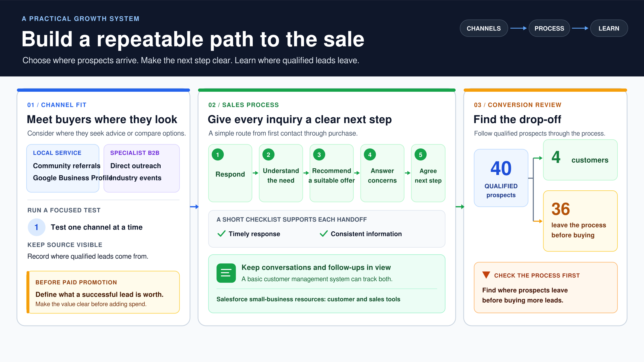Click the 'Community referrals' text
Image resolution: width=644 pixels, height=362 pixels.
[67, 166]
